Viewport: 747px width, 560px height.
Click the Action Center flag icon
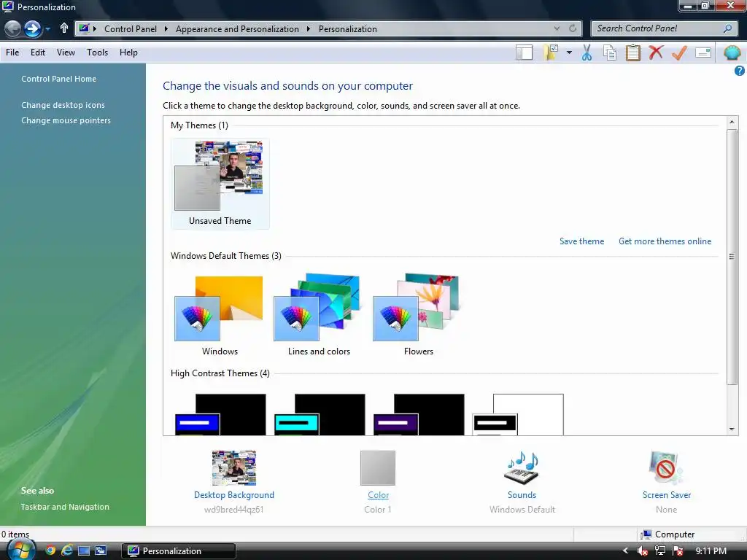(x=678, y=551)
